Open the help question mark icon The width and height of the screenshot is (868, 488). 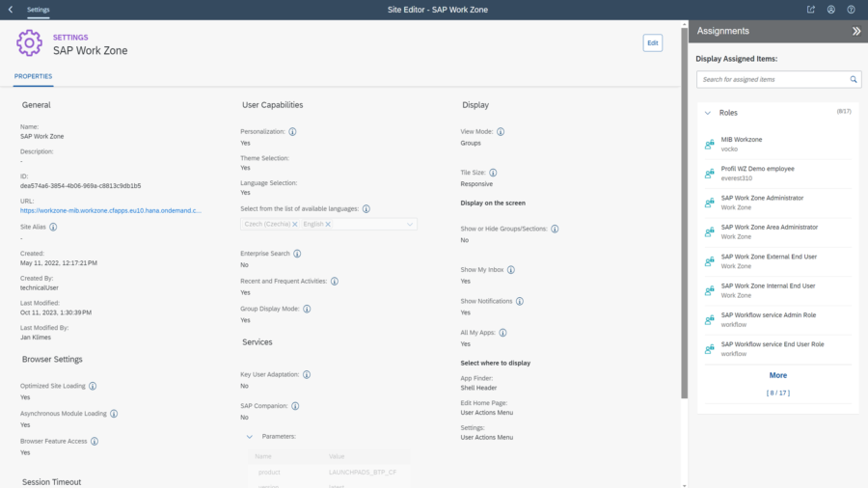[x=851, y=10]
